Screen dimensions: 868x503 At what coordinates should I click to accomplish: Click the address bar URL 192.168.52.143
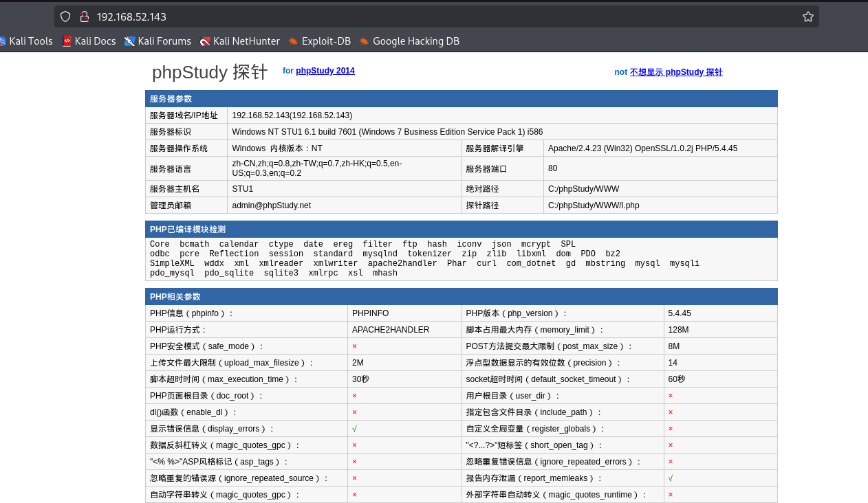point(131,16)
